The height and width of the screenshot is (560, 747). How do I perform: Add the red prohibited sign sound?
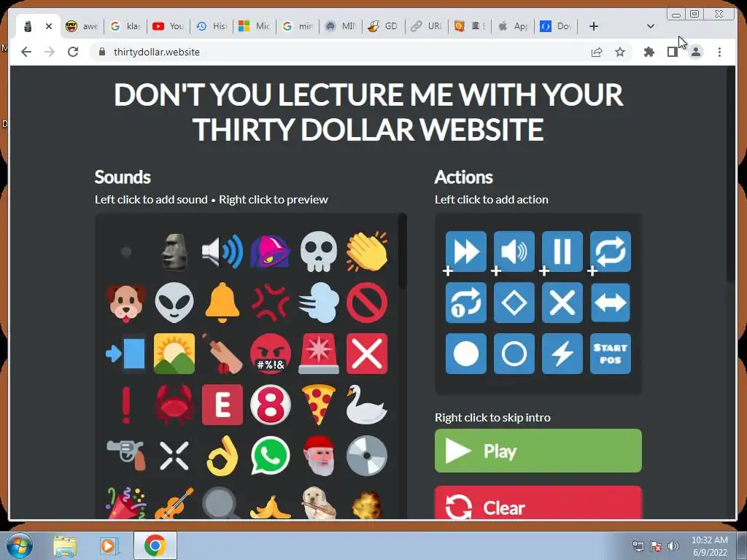pyautogui.click(x=367, y=303)
